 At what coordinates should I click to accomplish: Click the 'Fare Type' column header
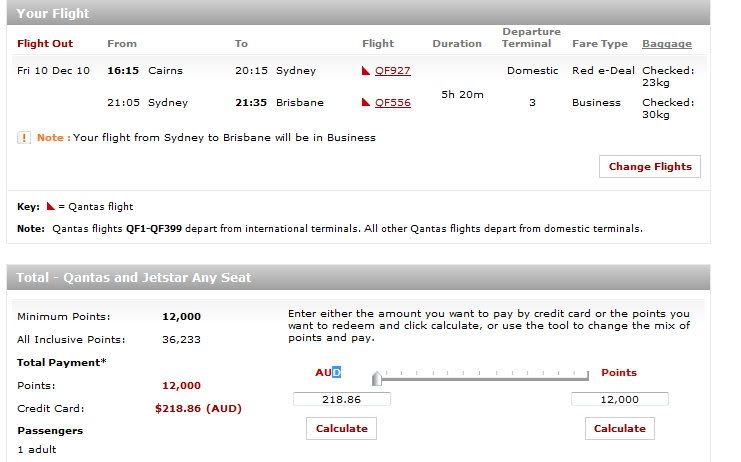coord(600,43)
